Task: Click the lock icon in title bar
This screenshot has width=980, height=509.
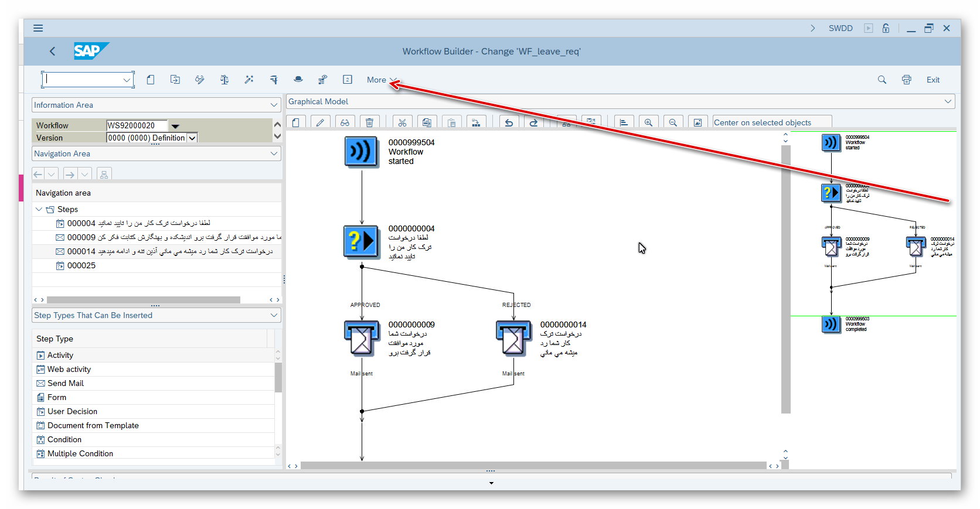Action: point(886,28)
